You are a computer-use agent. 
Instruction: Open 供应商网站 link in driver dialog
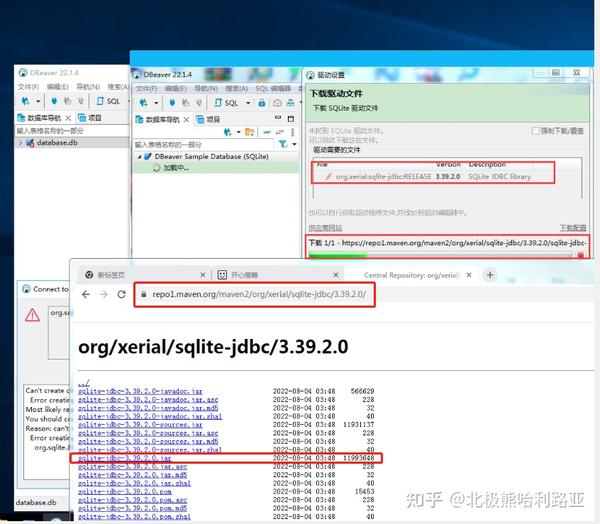pos(325,228)
